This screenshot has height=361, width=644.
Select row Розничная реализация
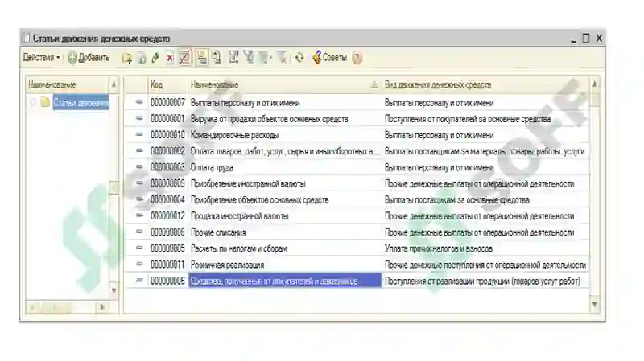pos(357,265)
